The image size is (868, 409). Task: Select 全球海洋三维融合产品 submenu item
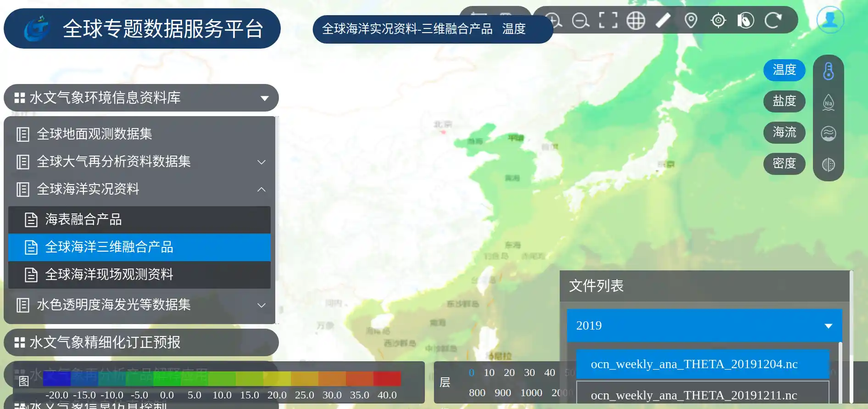click(139, 247)
